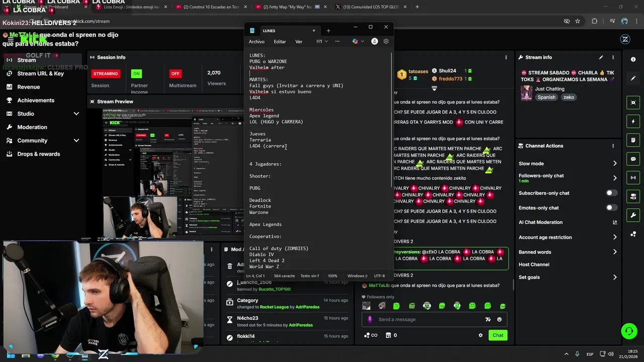The width and height of the screenshot is (644, 362).
Task: Open lightning quick actions sidebar icon
Action: tap(633, 122)
